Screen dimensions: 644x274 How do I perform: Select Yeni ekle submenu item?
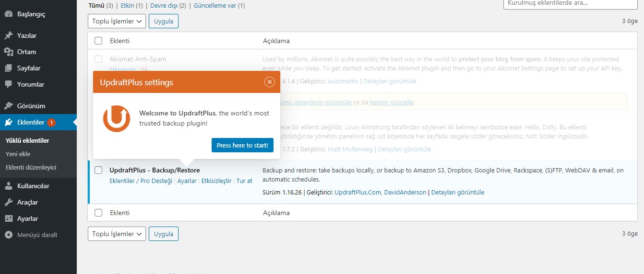[x=18, y=154]
